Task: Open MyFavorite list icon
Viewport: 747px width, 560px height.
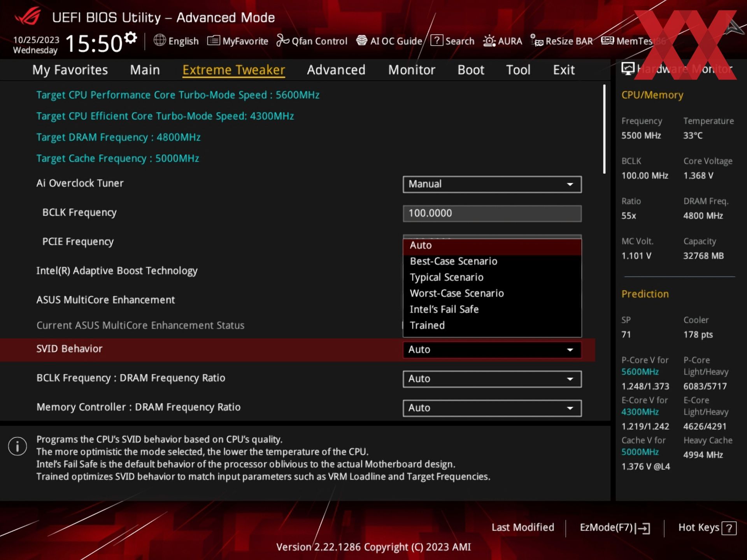Action: tap(213, 40)
